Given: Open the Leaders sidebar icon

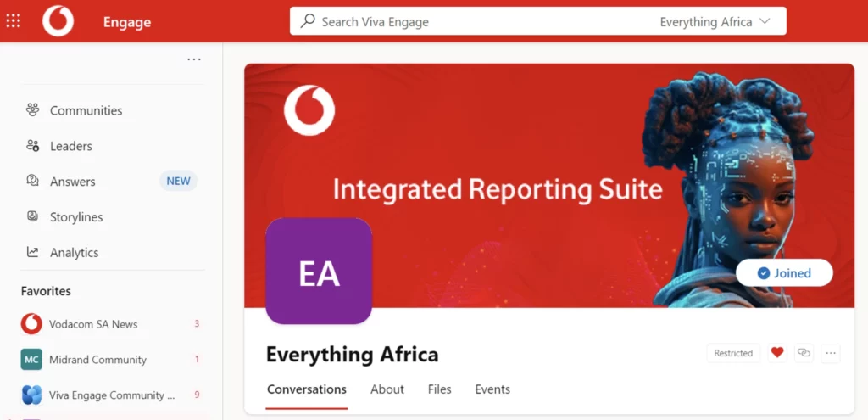Looking at the screenshot, I should (x=33, y=146).
